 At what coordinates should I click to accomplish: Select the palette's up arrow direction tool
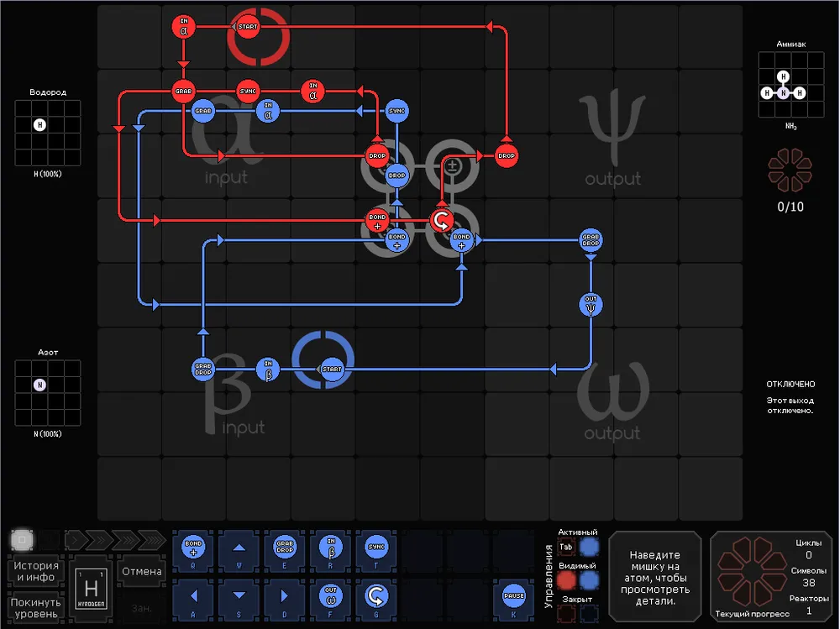tap(239, 547)
